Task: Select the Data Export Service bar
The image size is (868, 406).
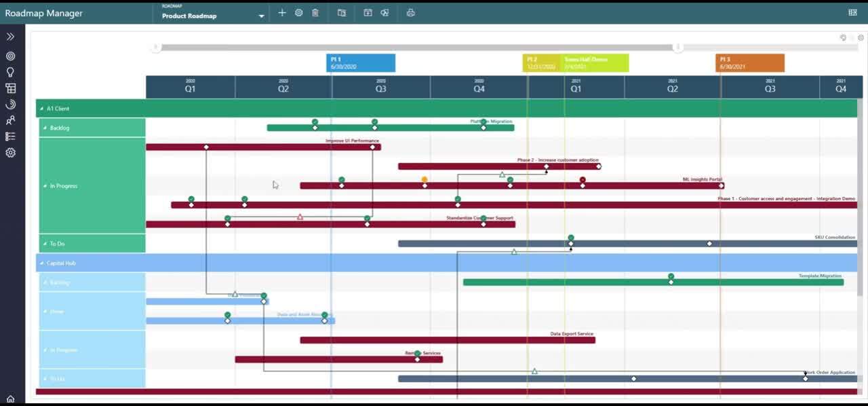Action: [448, 340]
